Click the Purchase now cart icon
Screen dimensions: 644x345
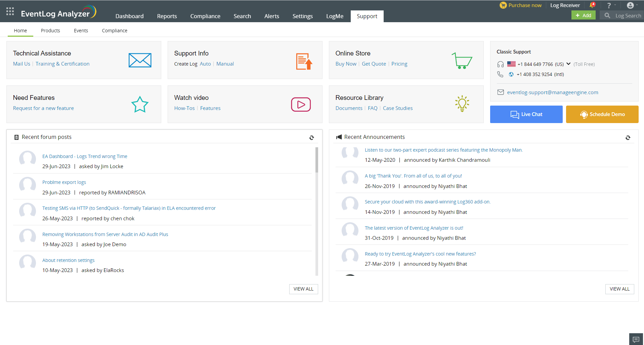pos(503,5)
